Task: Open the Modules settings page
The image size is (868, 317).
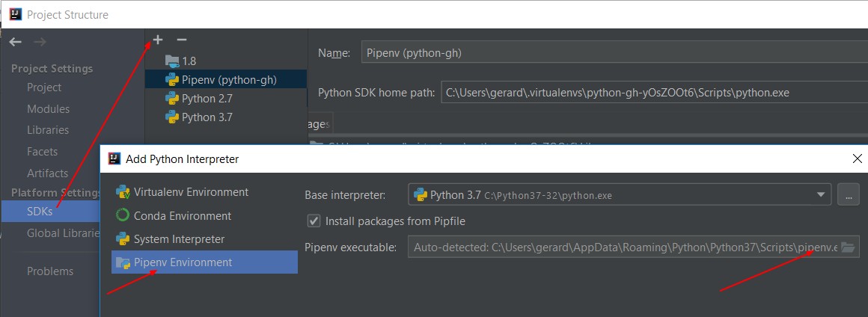Action: [x=48, y=108]
